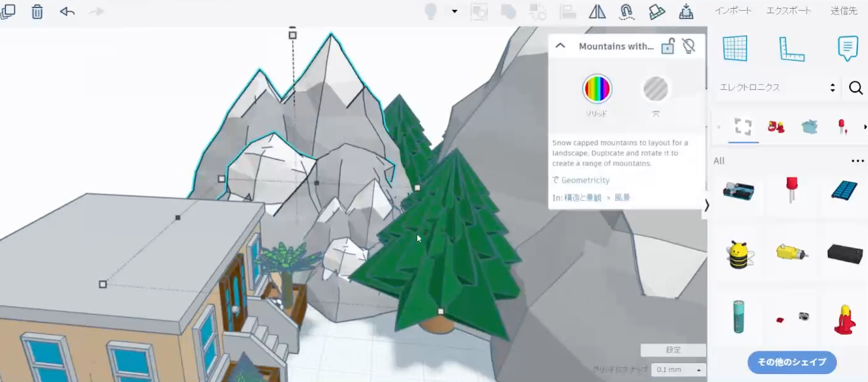Image resolution: width=868 pixels, height=382 pixels.
Task: Open the snap grid 0.1 mm dropdown
Action: click(678, 370)
